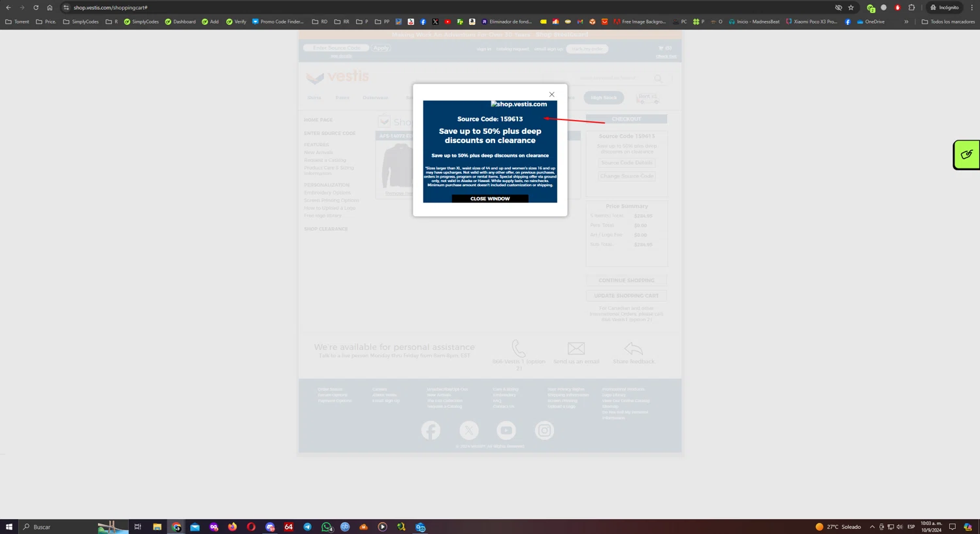The width and height of the screenshot is (980, 534).
Task: Open the Shirts menu
Action: [314, 98]
